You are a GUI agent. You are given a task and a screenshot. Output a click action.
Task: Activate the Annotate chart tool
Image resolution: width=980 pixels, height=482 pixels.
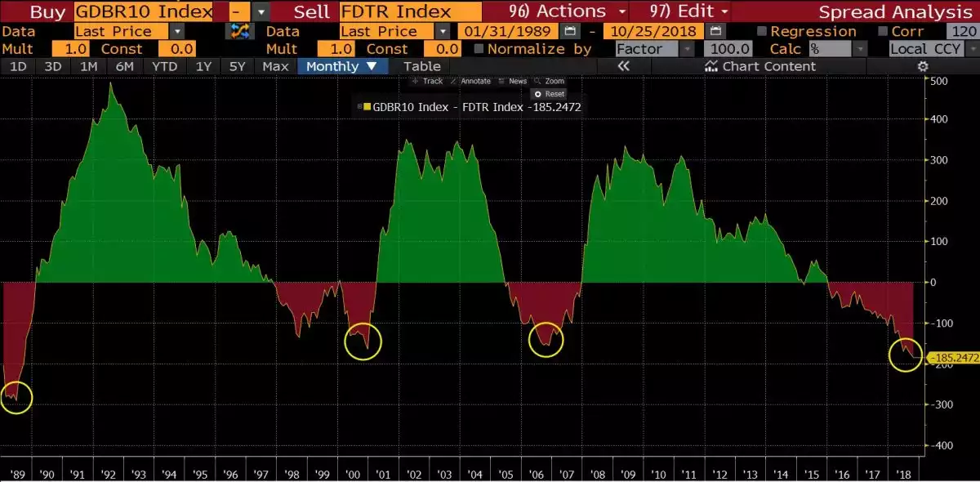(x=471, y=81)
